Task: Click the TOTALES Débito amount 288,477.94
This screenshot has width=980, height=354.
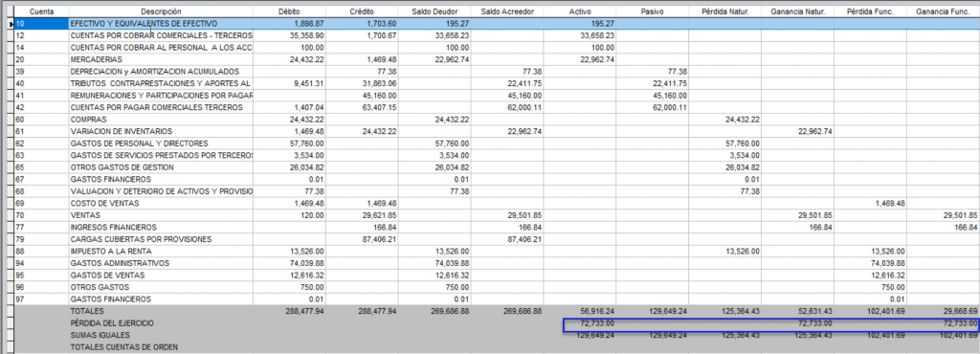Action: (x=303, y=311)
